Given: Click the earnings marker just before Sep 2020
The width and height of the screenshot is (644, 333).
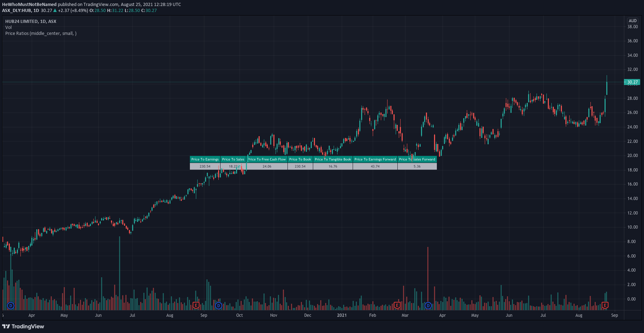Looking at the screenshot, I should click(x=196, y=305).
